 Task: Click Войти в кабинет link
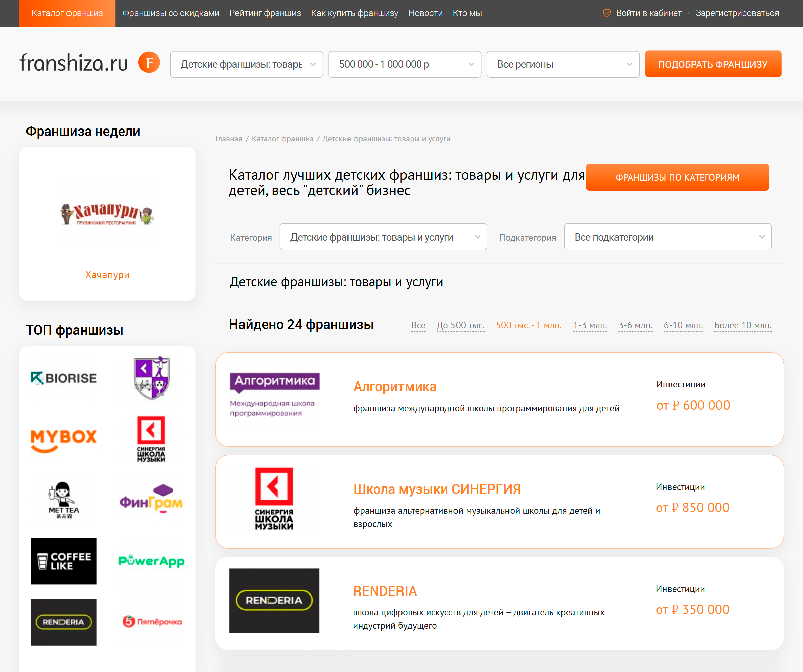tap(648, 13)
